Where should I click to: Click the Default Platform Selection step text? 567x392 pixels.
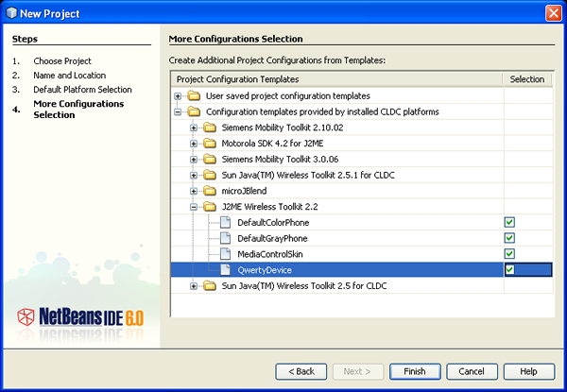coord(82,89)
